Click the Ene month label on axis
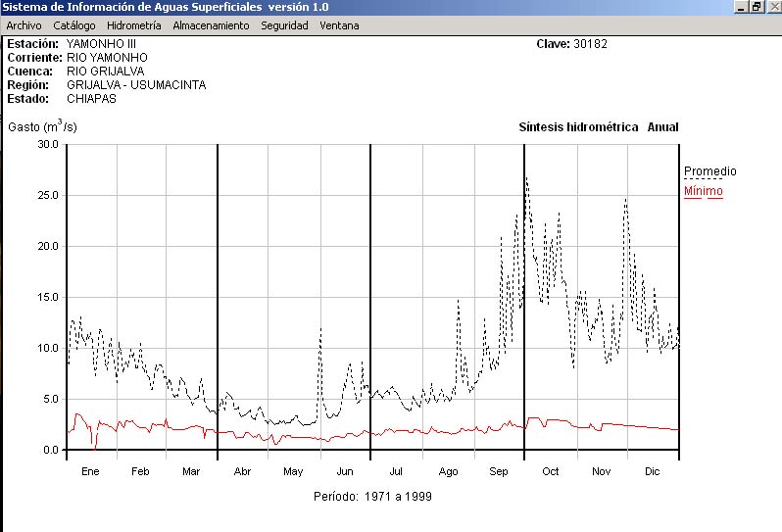Screen dimensions: 782x532 [x=91, y=472]
